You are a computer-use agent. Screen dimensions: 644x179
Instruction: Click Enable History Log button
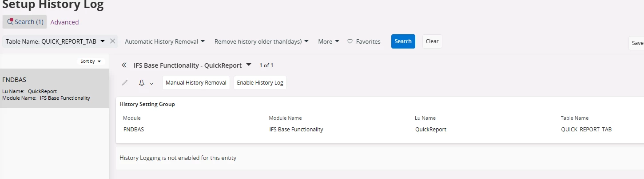point(260,83)
